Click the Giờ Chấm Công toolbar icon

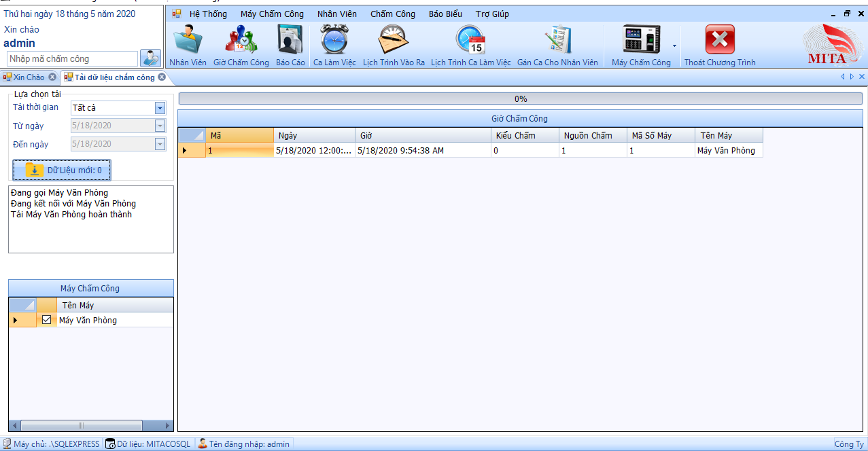point(241,40)
